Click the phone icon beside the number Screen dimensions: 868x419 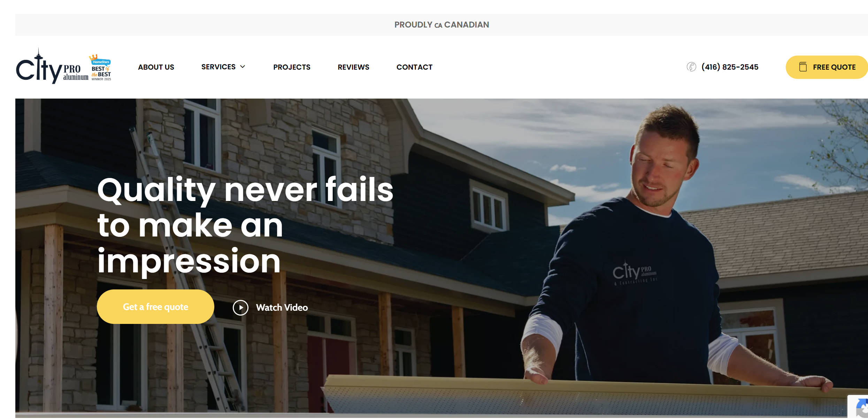click(x=691, y=67)
